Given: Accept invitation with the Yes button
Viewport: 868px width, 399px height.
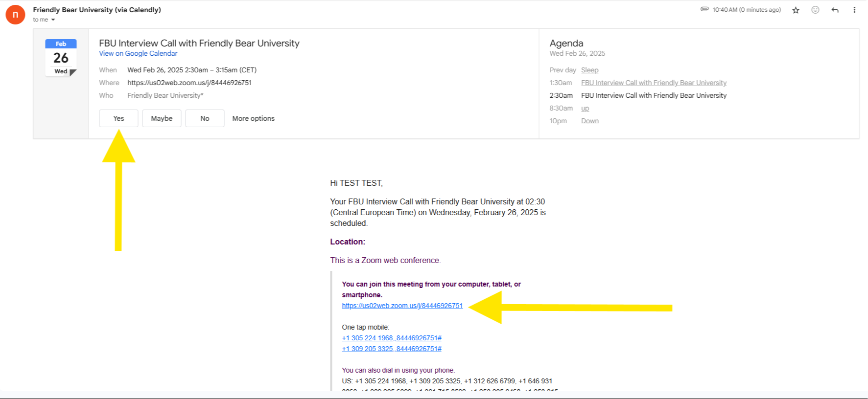Looking at the screenshot, I should coord(118,118).
